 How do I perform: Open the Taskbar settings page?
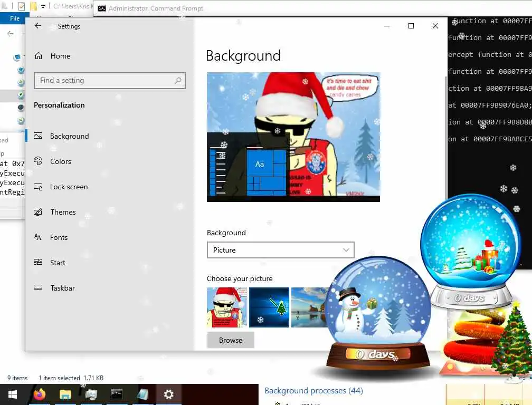pyautogui.click(x=62, y=288)
